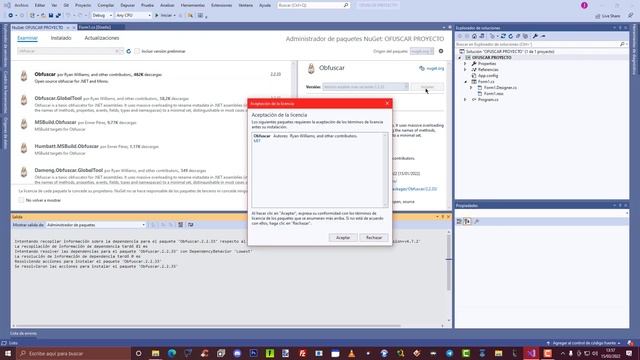This screenshot has height=360, width=640.
Task: Open Microsoft Edge from taskbar
Action: (172, 353)
